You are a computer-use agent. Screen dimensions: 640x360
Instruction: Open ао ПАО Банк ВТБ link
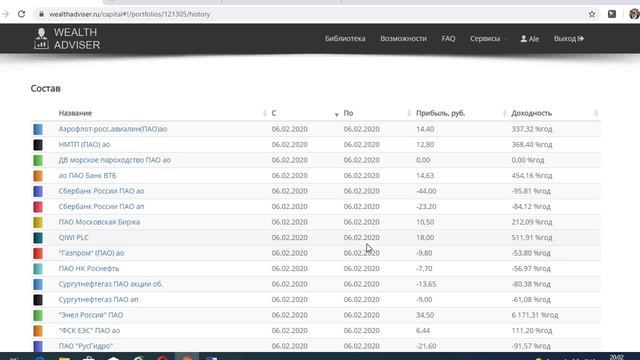pyautogui.click(x=87, y=176)
